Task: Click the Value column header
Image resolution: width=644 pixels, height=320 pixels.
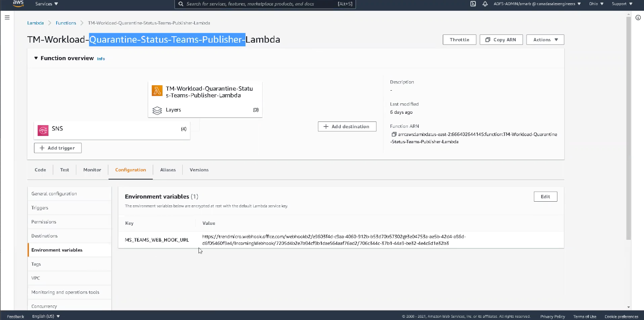Action: 209,223
